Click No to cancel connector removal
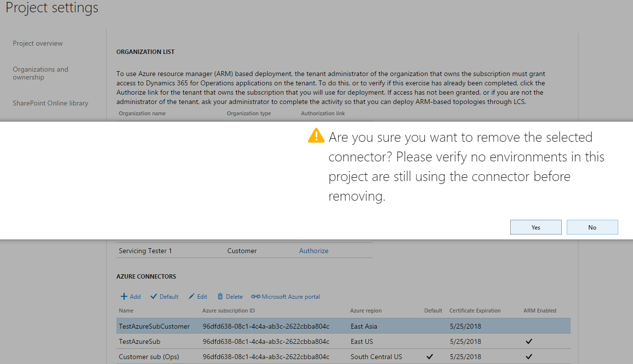Viewport: 633px width, 364px height. [592, 227]
